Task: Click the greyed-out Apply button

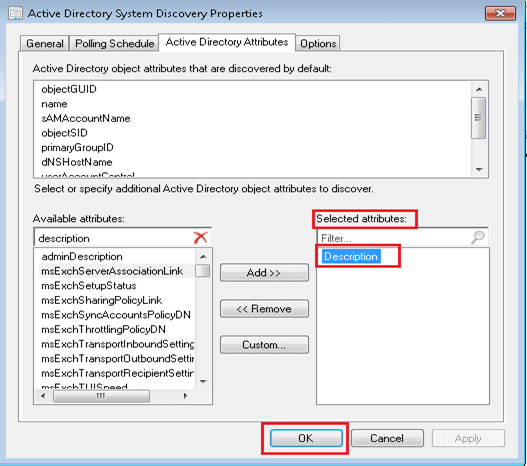Action: tap(468, 438)
